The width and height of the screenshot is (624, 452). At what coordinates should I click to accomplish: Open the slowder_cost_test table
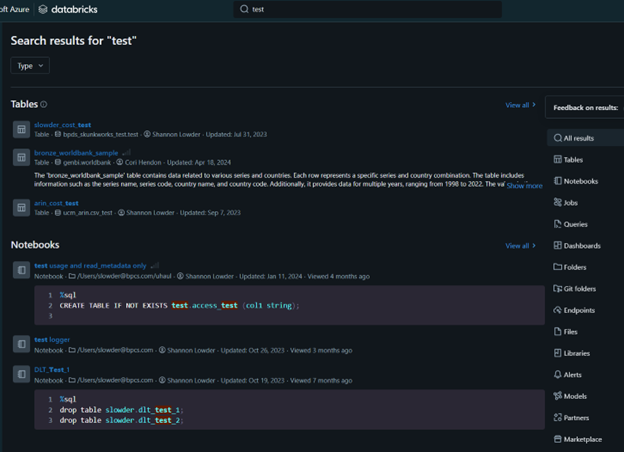62,125
